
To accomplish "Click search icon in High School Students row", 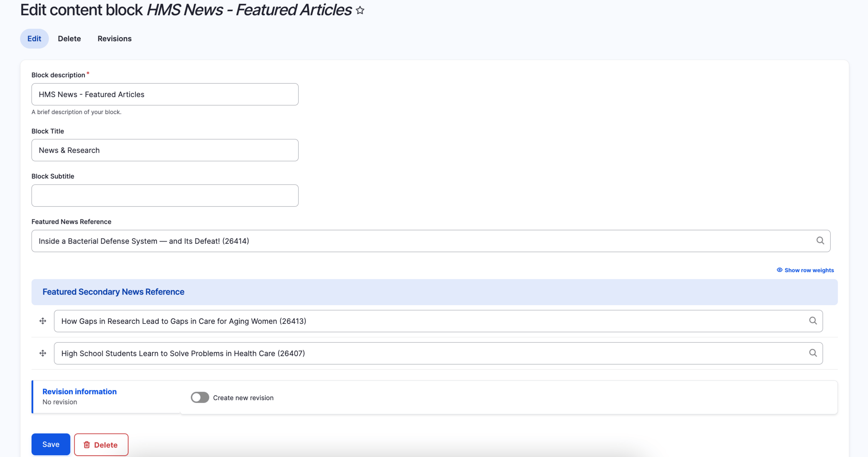I will 813,353.
